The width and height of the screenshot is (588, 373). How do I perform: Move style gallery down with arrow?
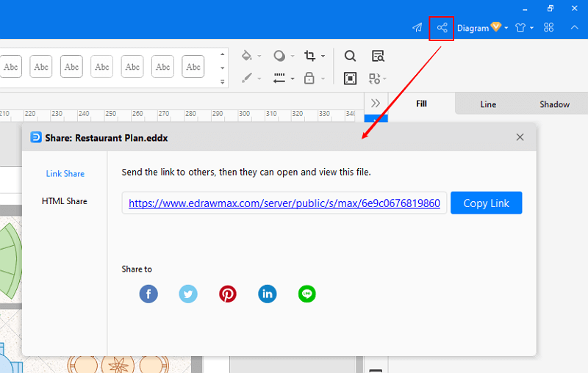(223, 68)
